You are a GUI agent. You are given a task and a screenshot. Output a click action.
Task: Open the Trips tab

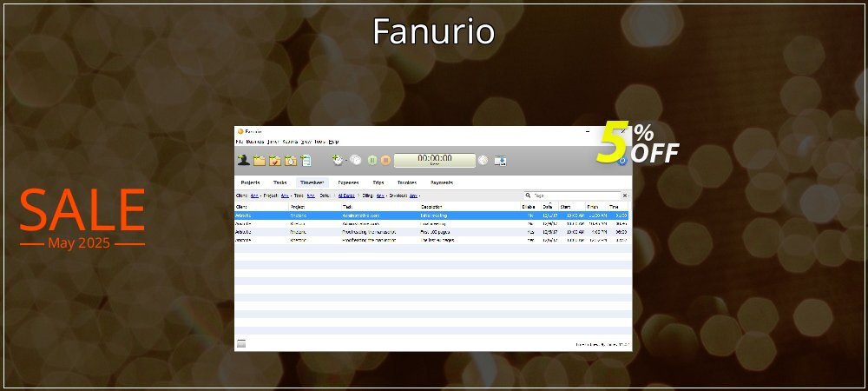click(378, 182)
